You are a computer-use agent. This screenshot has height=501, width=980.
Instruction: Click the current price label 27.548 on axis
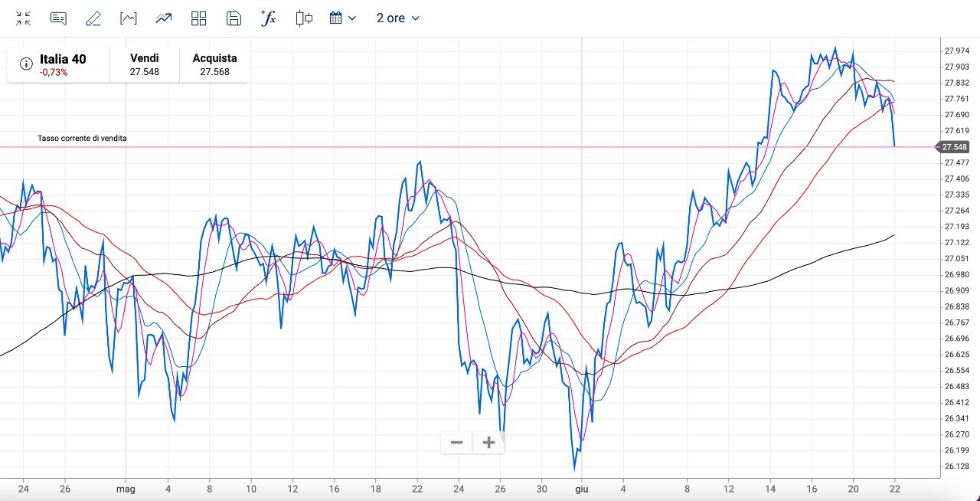pos(954,147)
